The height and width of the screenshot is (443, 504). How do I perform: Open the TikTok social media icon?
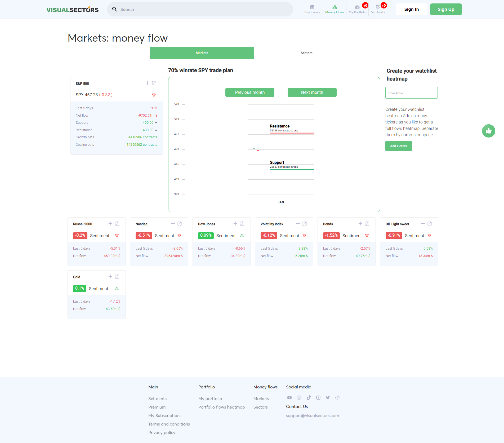[309, 397]
